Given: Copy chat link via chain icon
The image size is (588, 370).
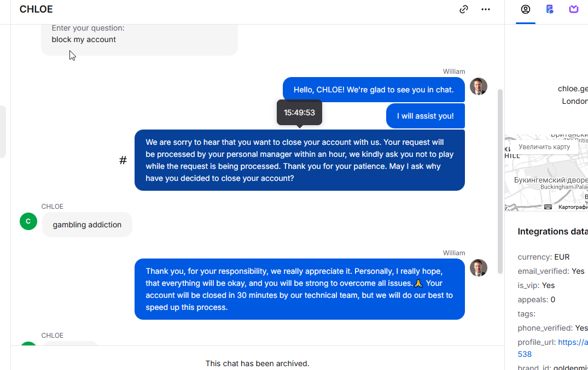Looking at the screenshot, I should point(464,9).
